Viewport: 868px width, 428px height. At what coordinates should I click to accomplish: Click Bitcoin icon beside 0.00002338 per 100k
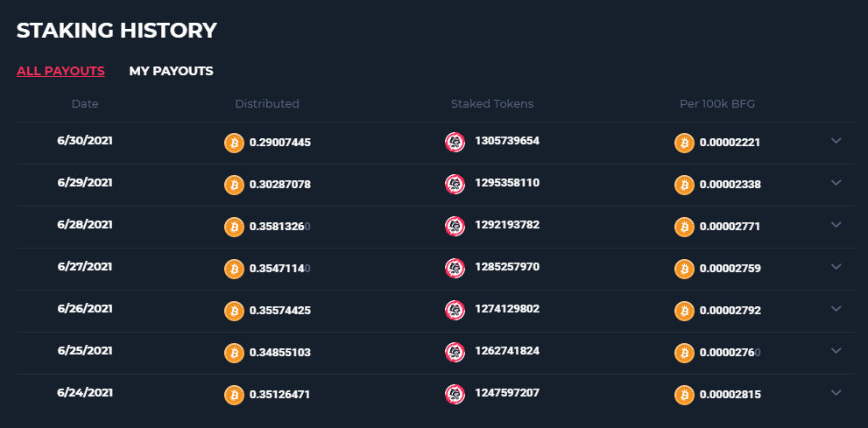[x=684, y=185]
